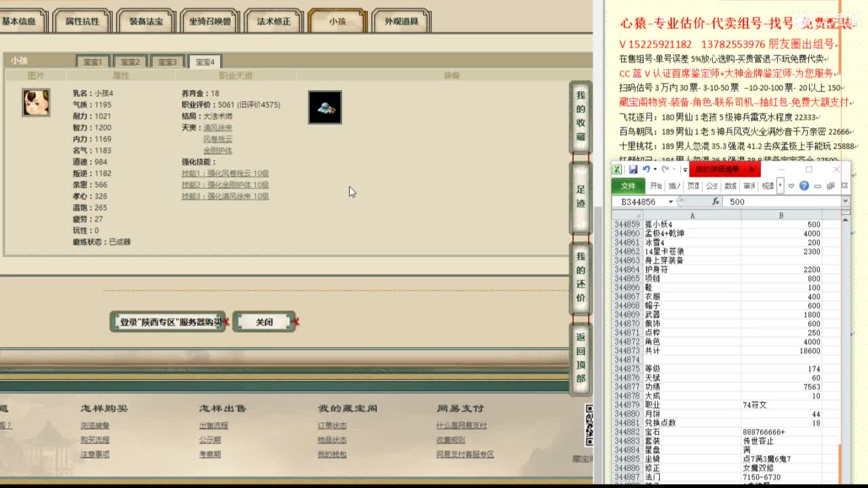Select the 宝宝3 sub-tab
868x488 pixels.
coord(167,61)
